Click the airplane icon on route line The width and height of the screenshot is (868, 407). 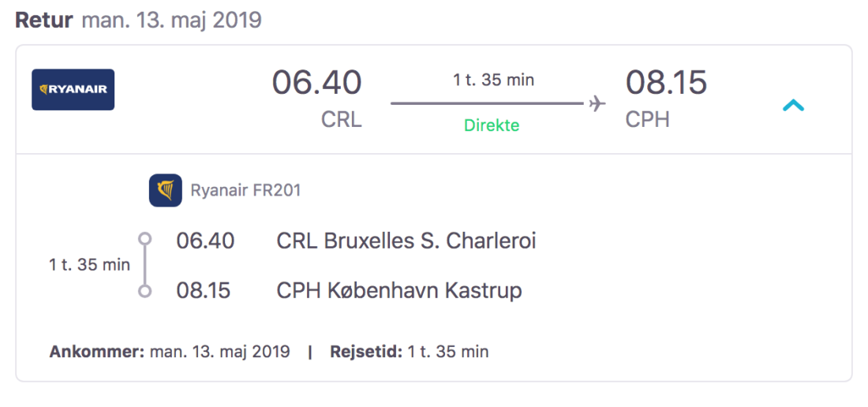point(597,103)
